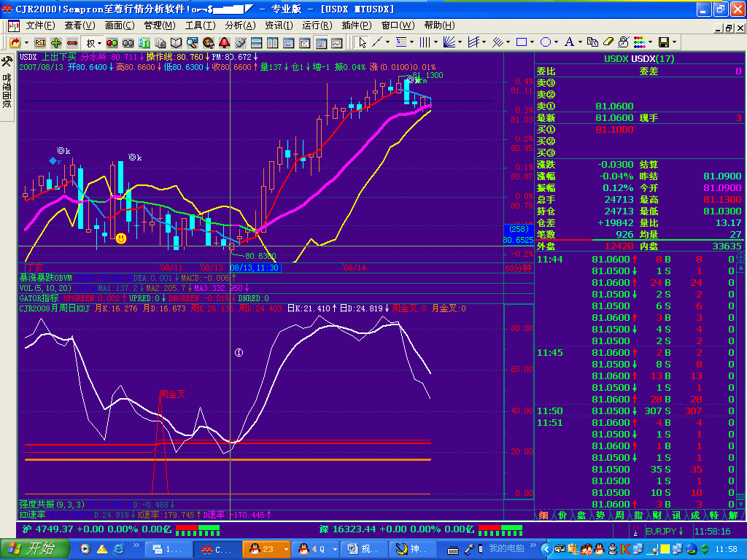Expand the color palette dropdown arrow
This screenshot has width=747, height=560.
coord(650,42)
